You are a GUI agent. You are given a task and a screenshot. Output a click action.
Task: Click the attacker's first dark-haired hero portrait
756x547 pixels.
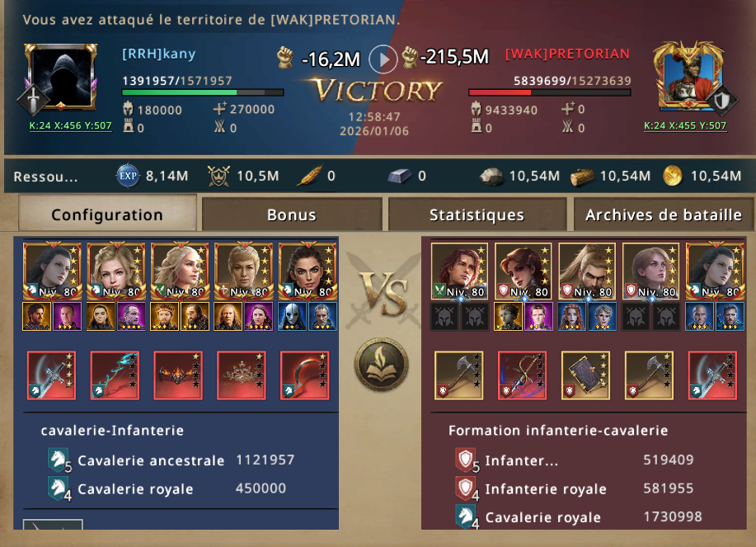pyautogui.click(x=52, y=271)
